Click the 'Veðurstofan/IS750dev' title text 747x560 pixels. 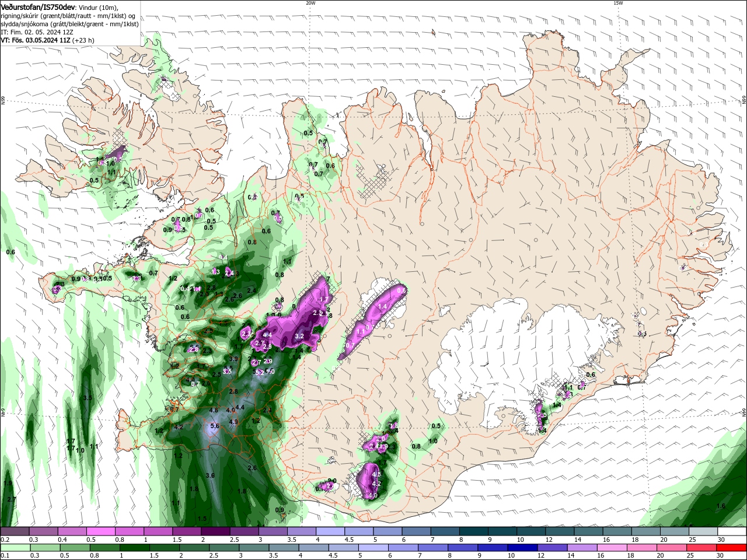coord(37,7)
